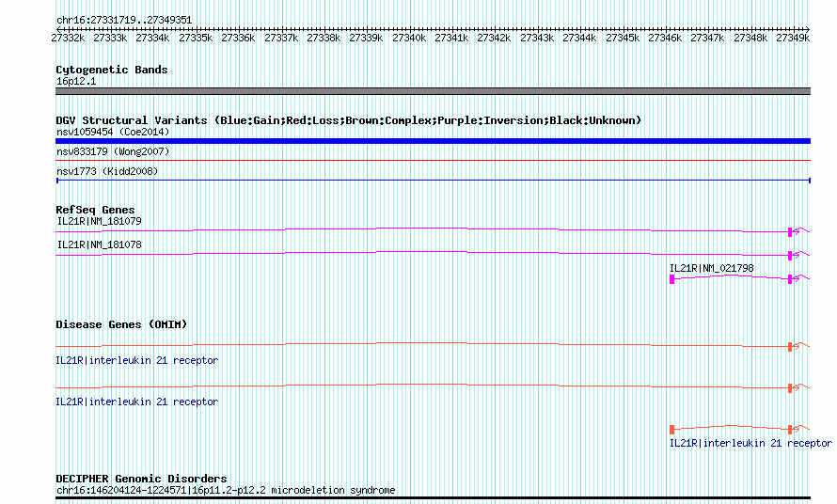837x504 pixels.
Task: Click the 27339k ruler position
Action: (x=366, y=38)
